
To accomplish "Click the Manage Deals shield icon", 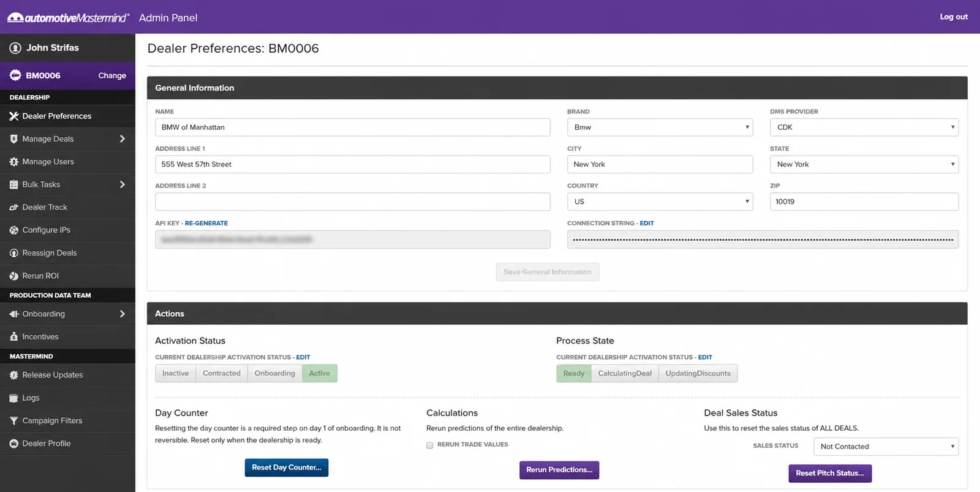I will [x=14, y=139].
